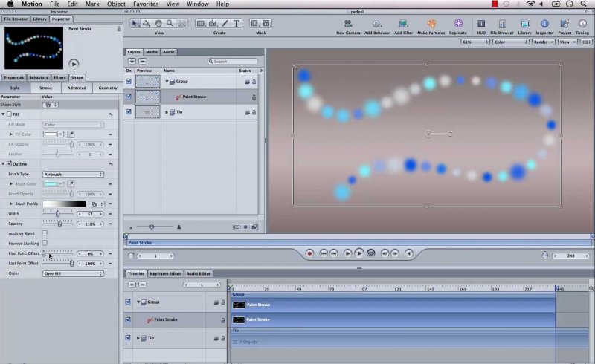Click the Add Behavior gear icon
595x364 pixels.
click(376, 24)
